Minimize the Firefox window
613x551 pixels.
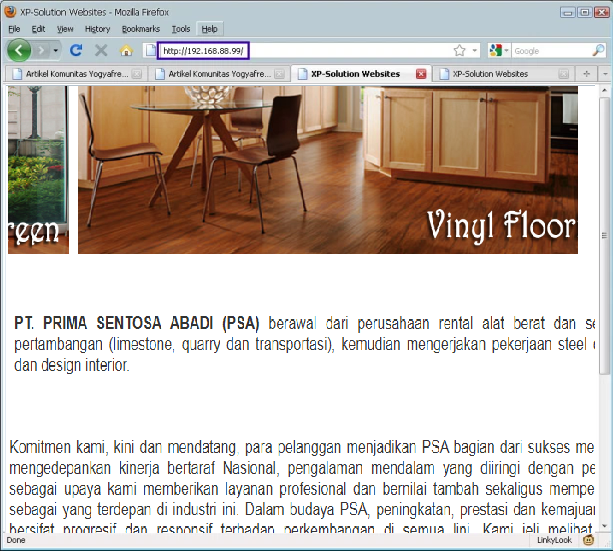click(x=568, y=12)
